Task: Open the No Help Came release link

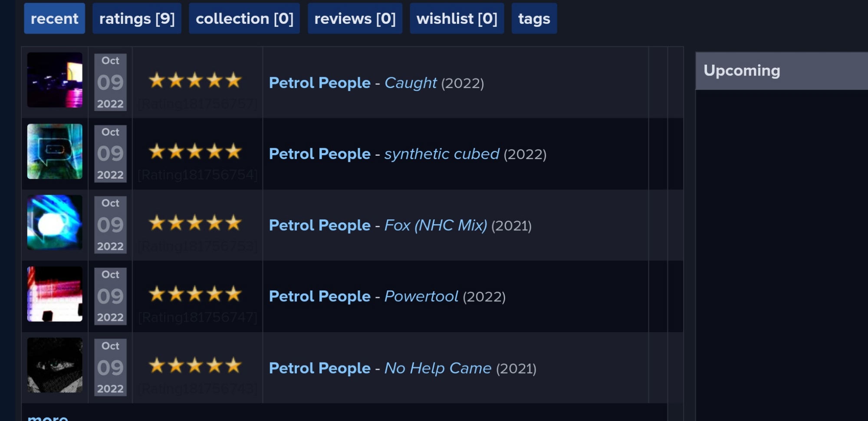Action: pyautogui.click(x=438, y=368)
